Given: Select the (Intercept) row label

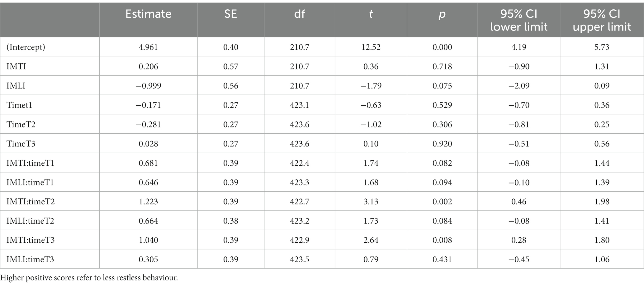Looking at the screenshot, I should pyautogui.click(x=26, y=47).
